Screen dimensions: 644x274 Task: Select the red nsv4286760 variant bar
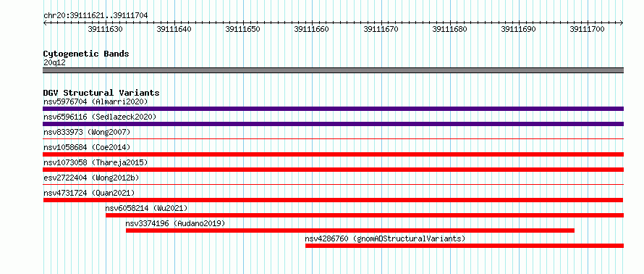coord(465,246)
